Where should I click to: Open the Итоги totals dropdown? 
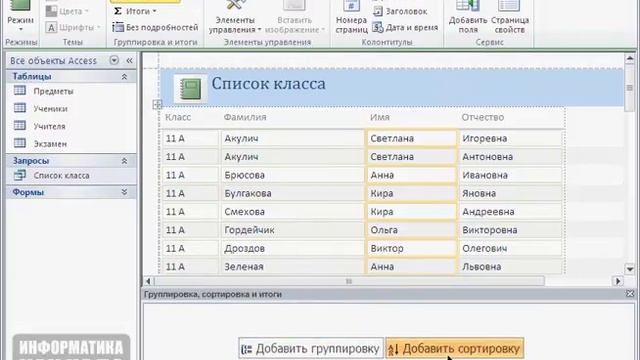click(x=135, y=11)
